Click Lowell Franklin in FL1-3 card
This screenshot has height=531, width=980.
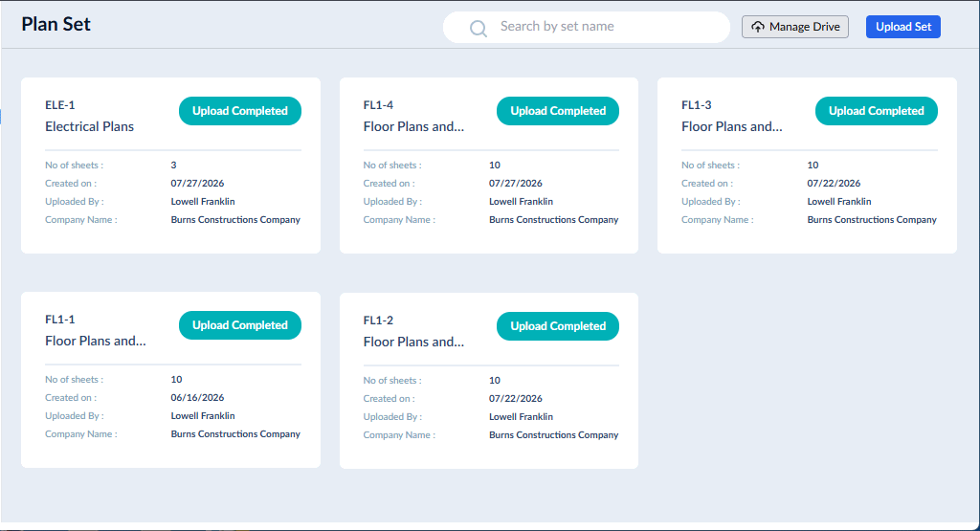click(839, 201)
